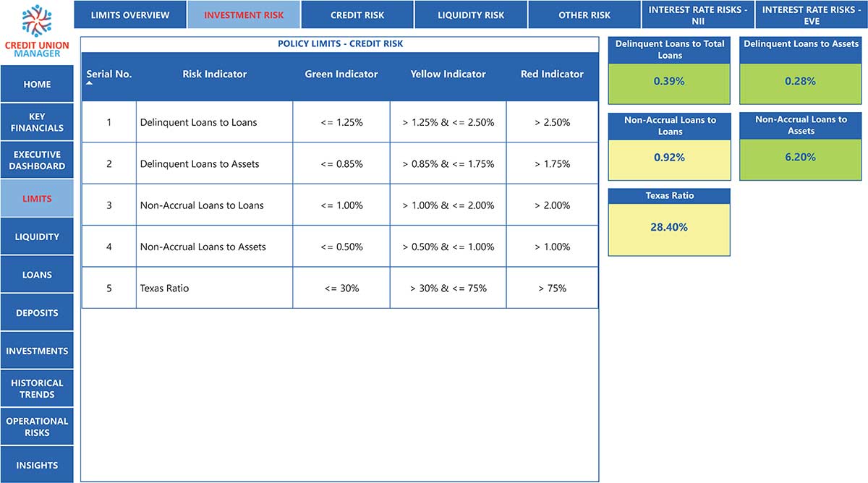The height and width of the screenshot is (483, 868).
Task: Select the green Delinquent Loans to Assets card
Action: coord(801,70)
